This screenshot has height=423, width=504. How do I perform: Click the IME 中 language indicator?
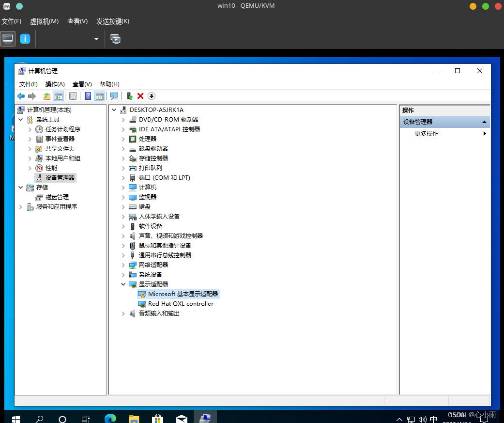coord(433,419)
